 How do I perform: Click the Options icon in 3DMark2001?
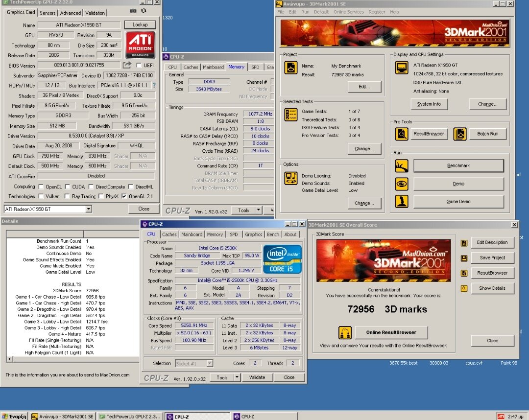tap(290, 178)
